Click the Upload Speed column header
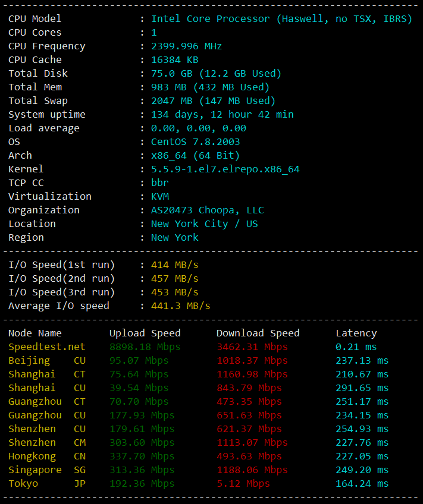423x504 pixels. click(x=145, y=333)
